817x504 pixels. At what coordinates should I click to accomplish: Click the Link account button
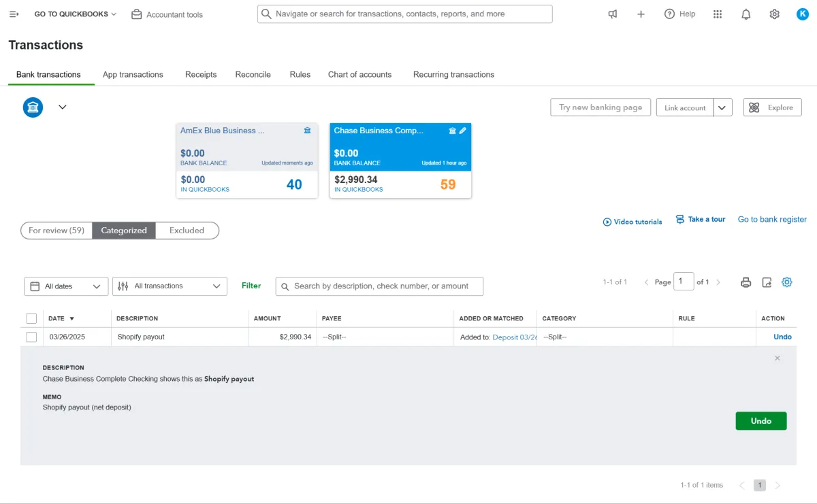pos(685,107)
